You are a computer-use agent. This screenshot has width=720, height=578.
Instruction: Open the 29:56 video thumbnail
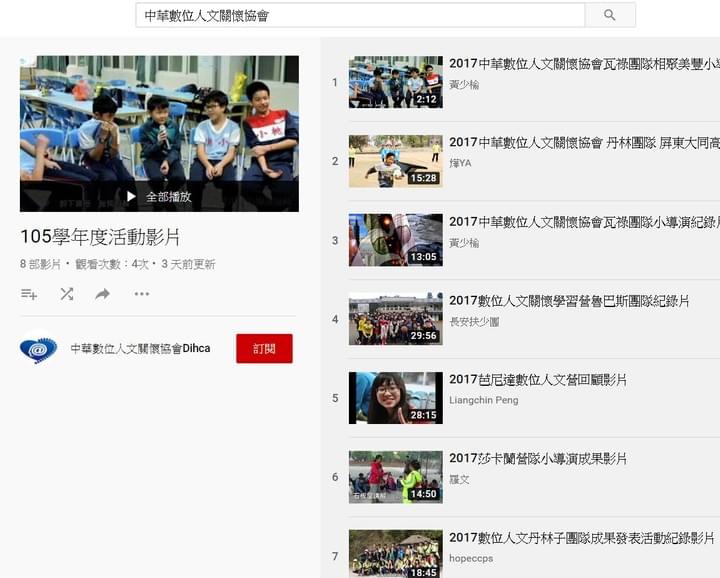396,319
